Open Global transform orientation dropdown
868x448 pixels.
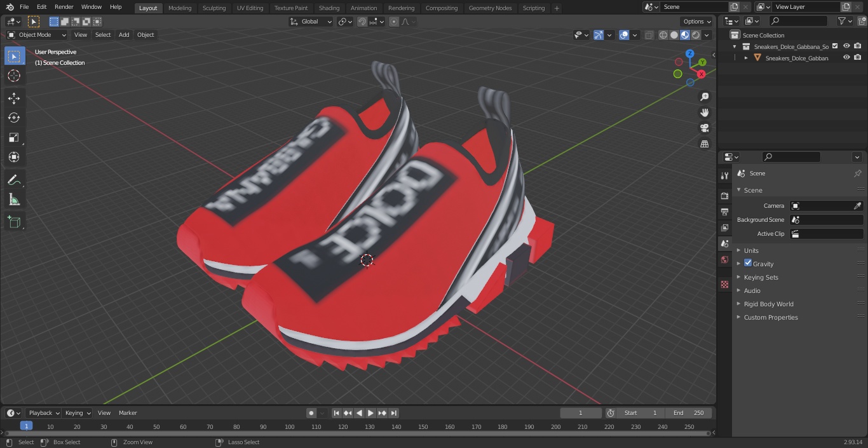pos(311,22)
